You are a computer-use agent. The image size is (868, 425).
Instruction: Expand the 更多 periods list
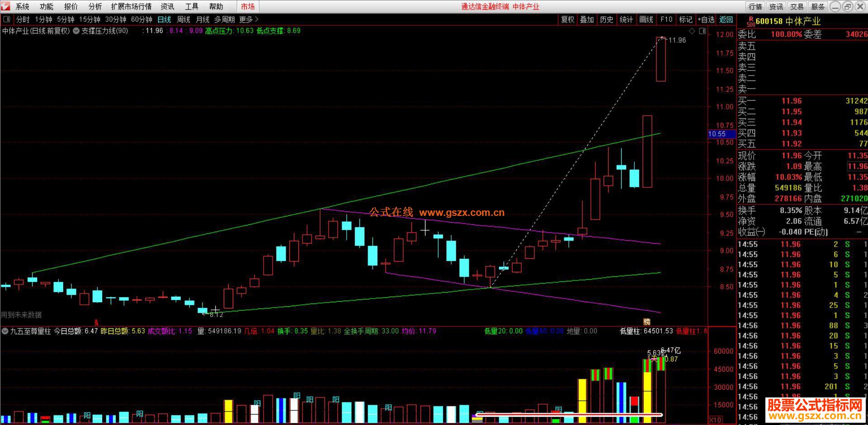[x=249, y=19]
